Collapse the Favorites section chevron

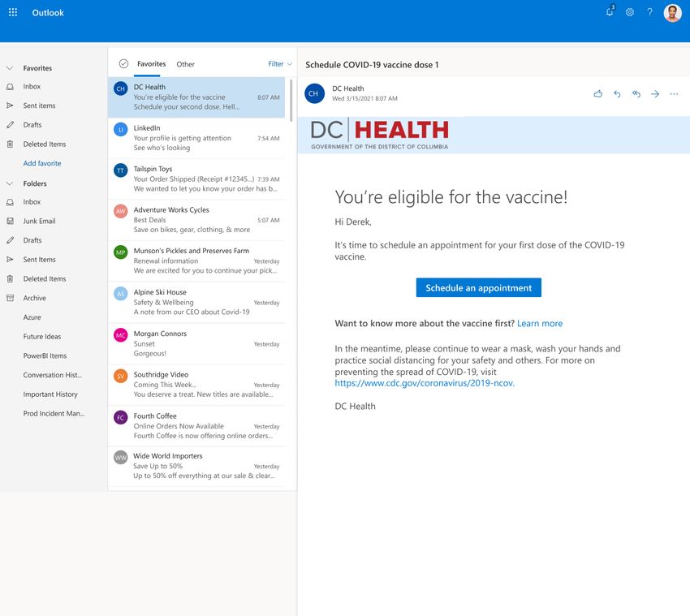pyautogui.click(x=10, y=68)
